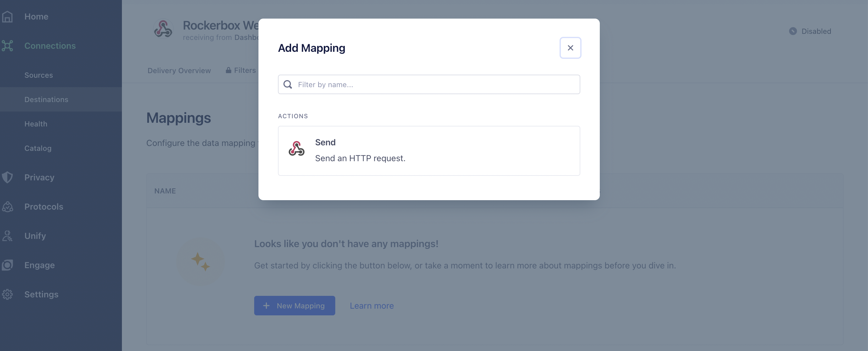Viewport: 868px width, 351px height.
Task: Switch to Delivery Overview tab
Action: 179,70
